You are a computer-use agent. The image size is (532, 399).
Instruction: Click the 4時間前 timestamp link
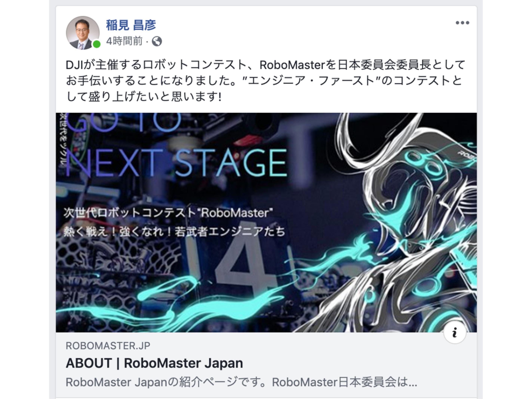pos(124,41)
